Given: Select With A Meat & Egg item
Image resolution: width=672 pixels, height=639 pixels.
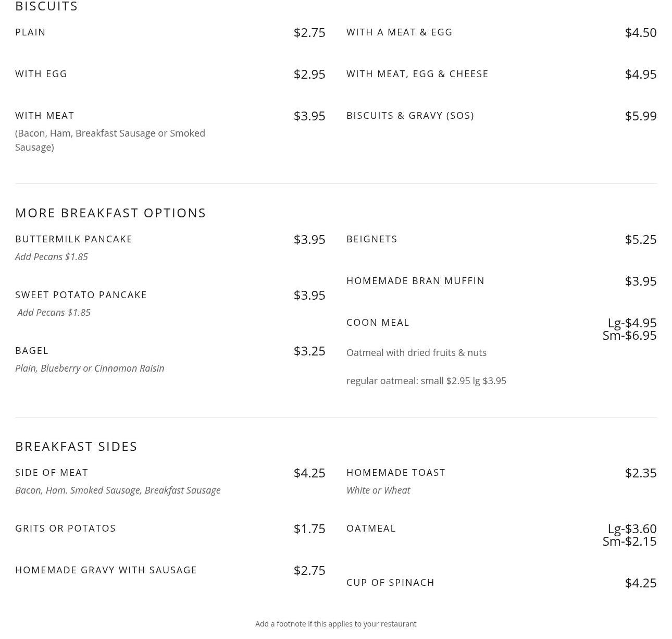Looking at the screenshot, I should coord(400,32).
